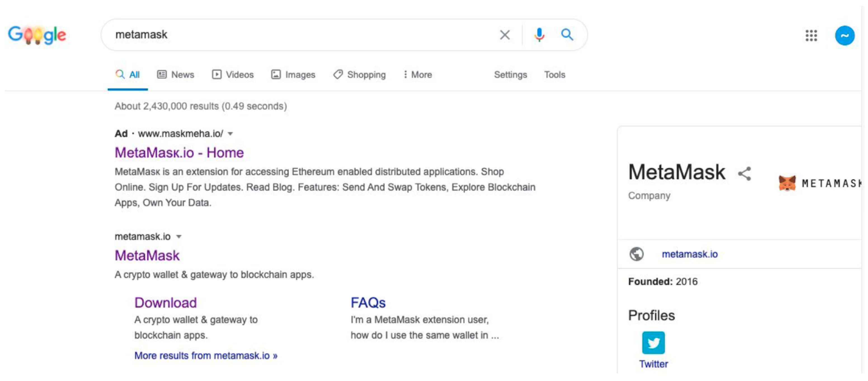Click the Google logo
The image size is (868, 381).
(37, 35)
